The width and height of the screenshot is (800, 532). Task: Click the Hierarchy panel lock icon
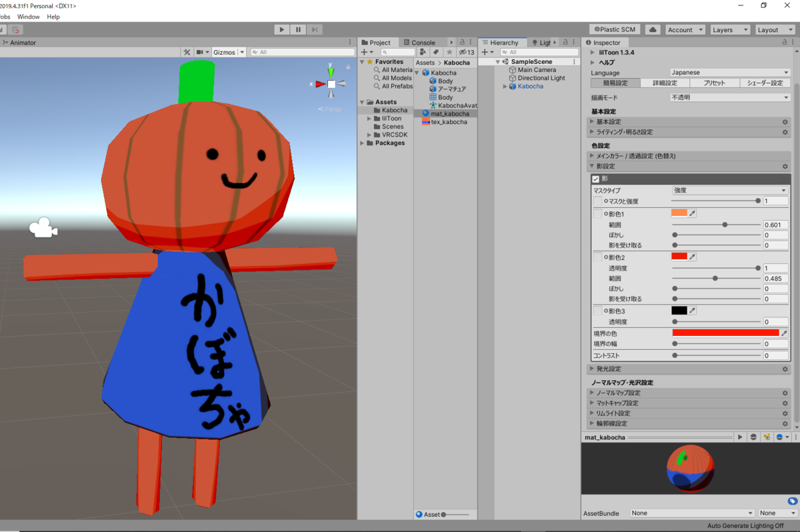[x=565, y=43]
